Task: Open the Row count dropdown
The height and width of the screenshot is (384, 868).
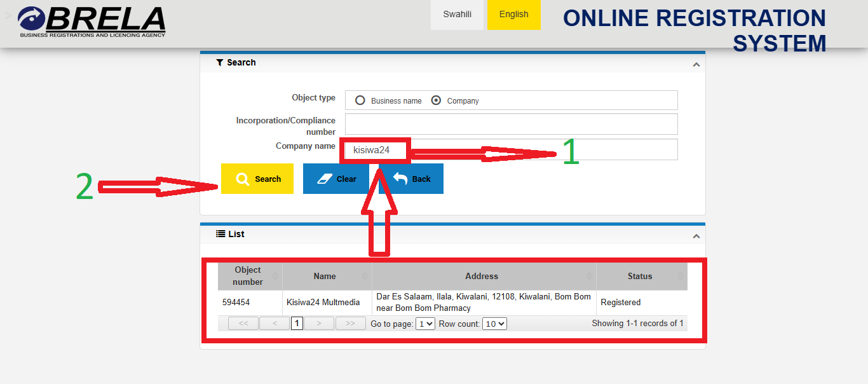Action: tap(494, 324)
